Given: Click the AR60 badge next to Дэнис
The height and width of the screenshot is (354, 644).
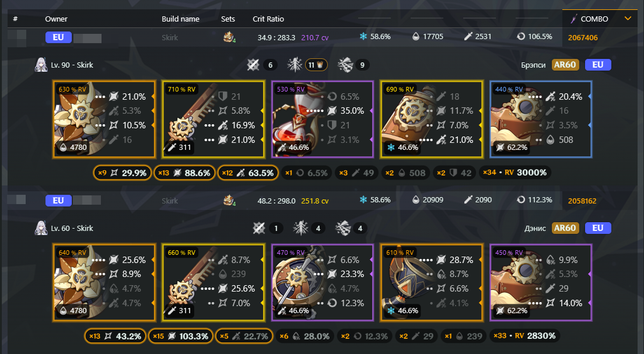Looking at the screenshot, I should coord(565,228).
